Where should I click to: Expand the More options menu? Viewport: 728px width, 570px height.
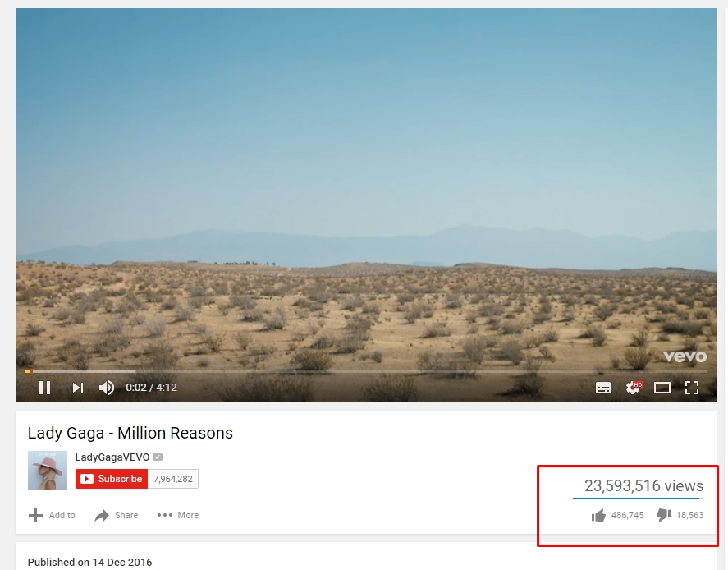tap(178, 515)
